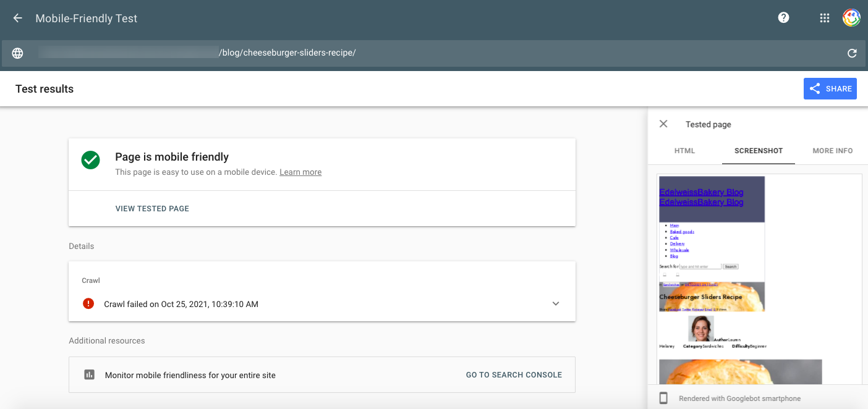Screen dimensions: 868x409
Task: Expand the Crawl failed details
Action: pyautogui.click(x=555, y=303)
